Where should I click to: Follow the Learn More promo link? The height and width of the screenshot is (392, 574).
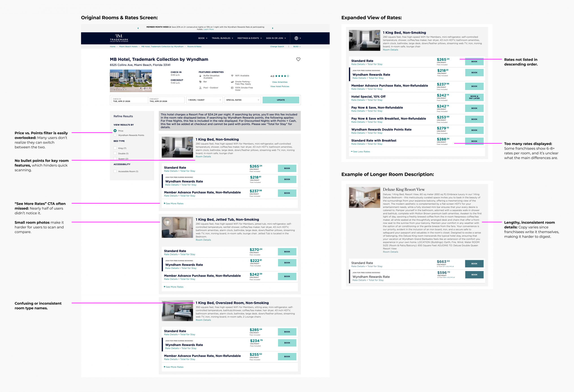[x=209, y=29]
